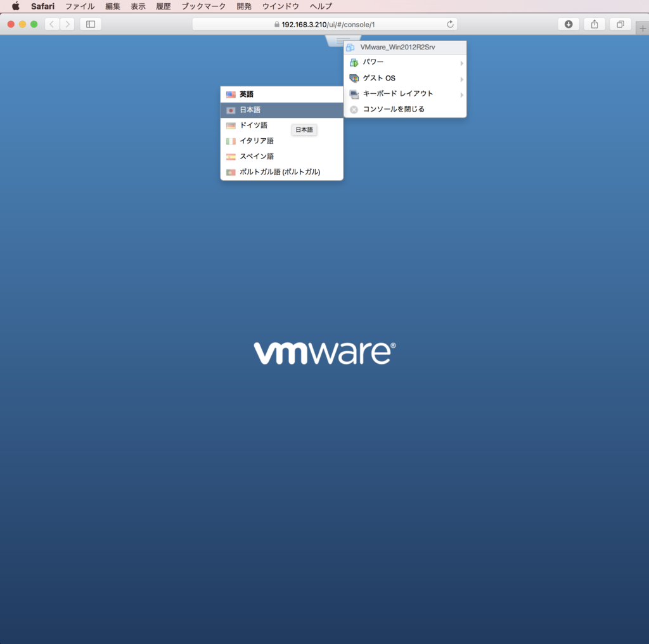Select 日本語 keyboard layout
649x644 pixels.
pyautogui.click(x=282, y=110)
